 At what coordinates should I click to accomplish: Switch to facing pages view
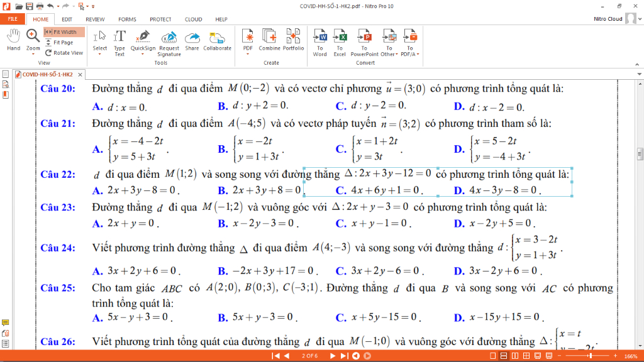point(514,356)
